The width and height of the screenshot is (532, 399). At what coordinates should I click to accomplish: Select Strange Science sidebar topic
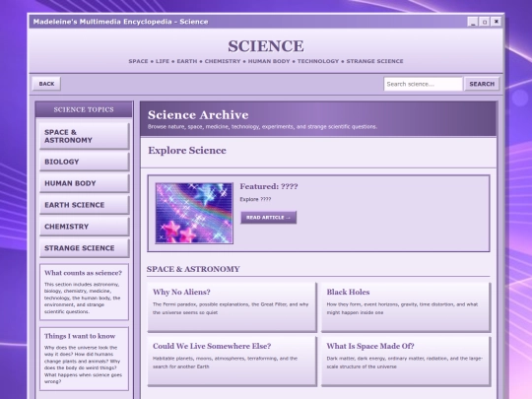click(85, 248)
